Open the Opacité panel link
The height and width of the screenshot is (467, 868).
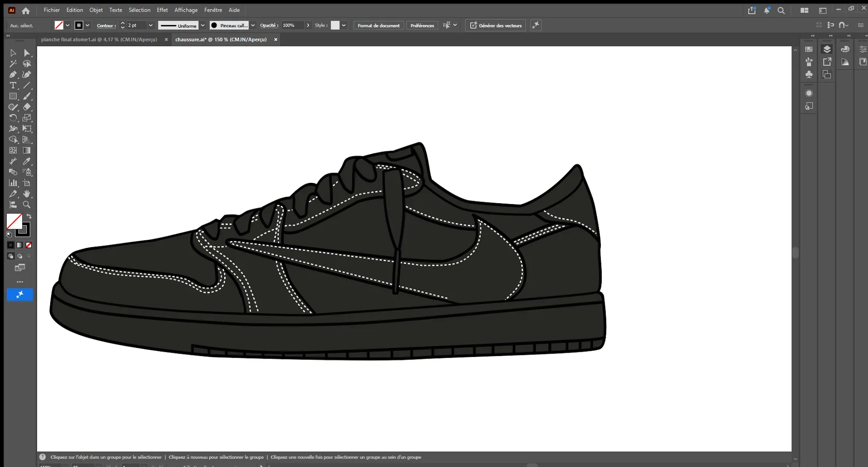pos(269,26)
